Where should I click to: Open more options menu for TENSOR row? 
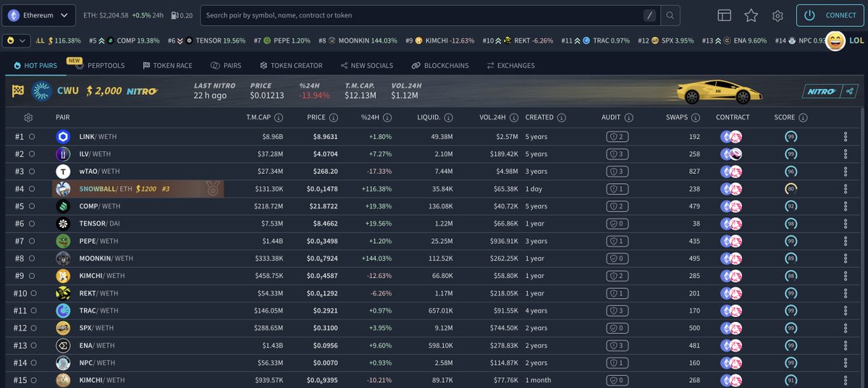click(x=846, y=224)
